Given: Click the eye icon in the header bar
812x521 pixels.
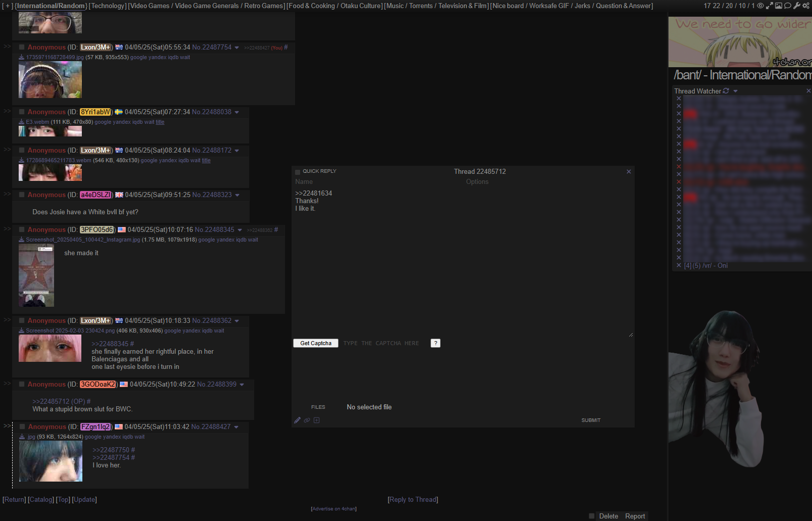Looking at the screenshot, I should [x=760, y=6].
